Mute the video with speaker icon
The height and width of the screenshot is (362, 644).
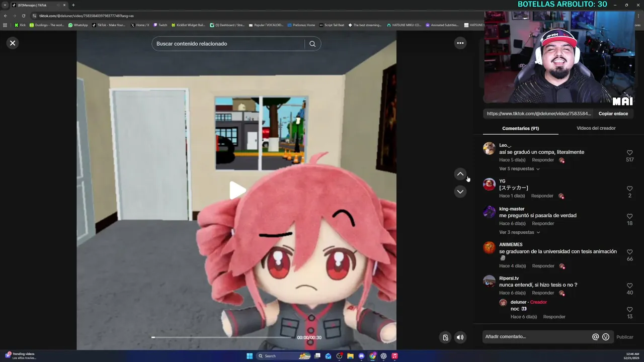click(x=460, y=337)
